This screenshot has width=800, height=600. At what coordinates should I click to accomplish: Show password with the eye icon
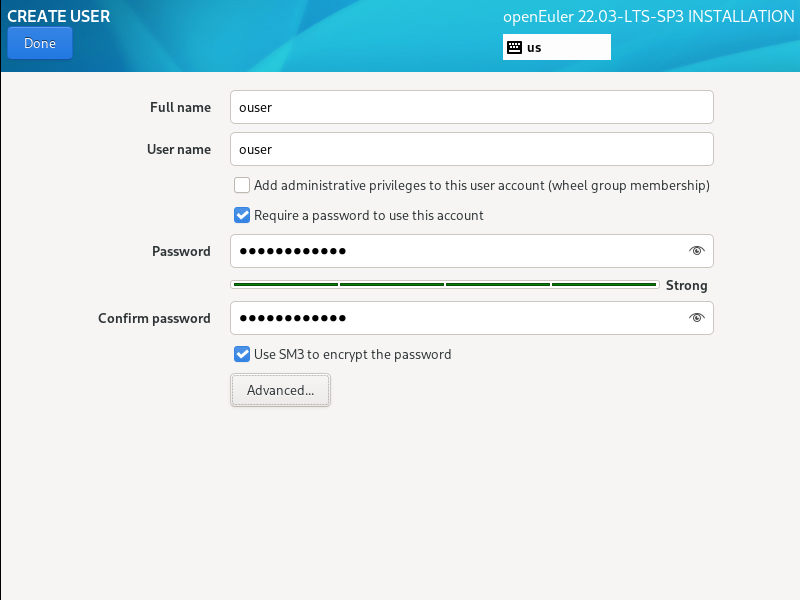(697, 251)
